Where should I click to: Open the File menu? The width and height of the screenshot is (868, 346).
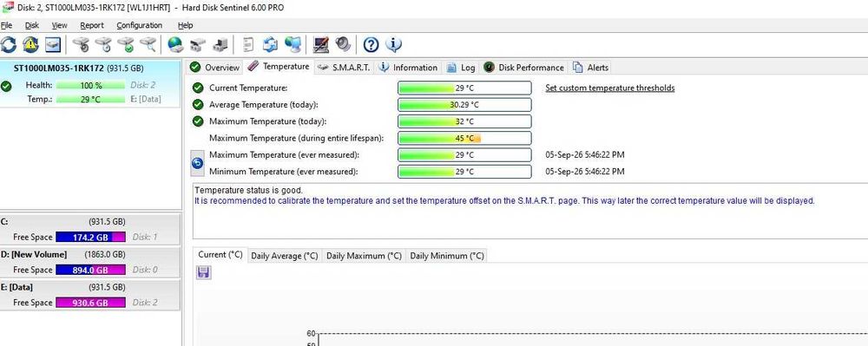(x=7, y=25)
